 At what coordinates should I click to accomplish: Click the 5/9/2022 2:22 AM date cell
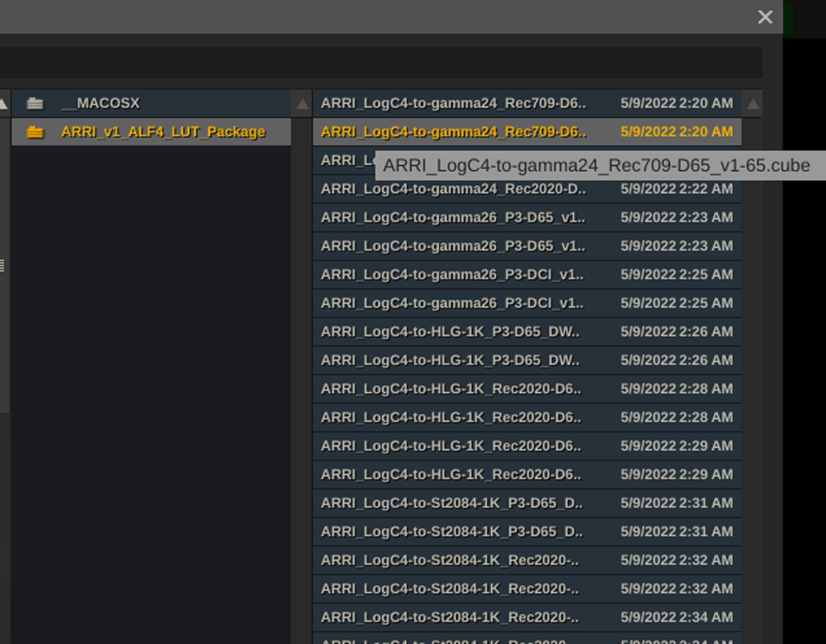(x=676, y=189)
